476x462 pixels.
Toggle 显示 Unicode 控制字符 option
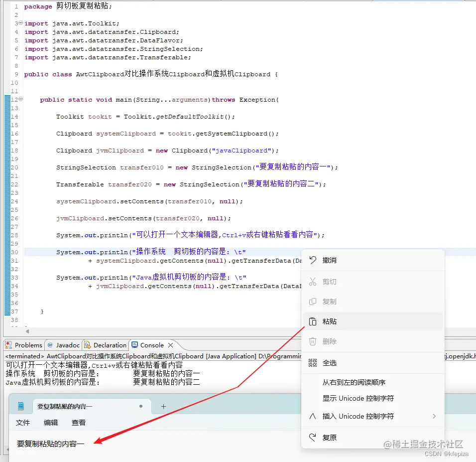[373, 399]
